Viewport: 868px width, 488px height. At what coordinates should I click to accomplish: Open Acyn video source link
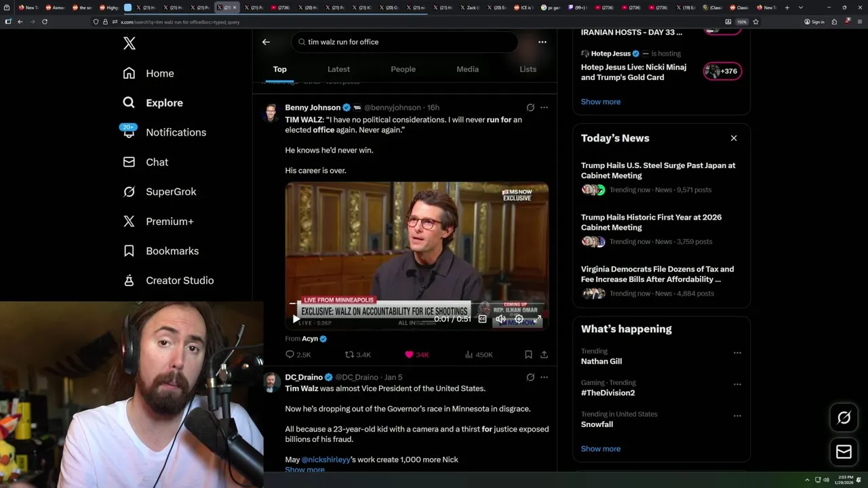pyautogui.click(x=310, y=338)
